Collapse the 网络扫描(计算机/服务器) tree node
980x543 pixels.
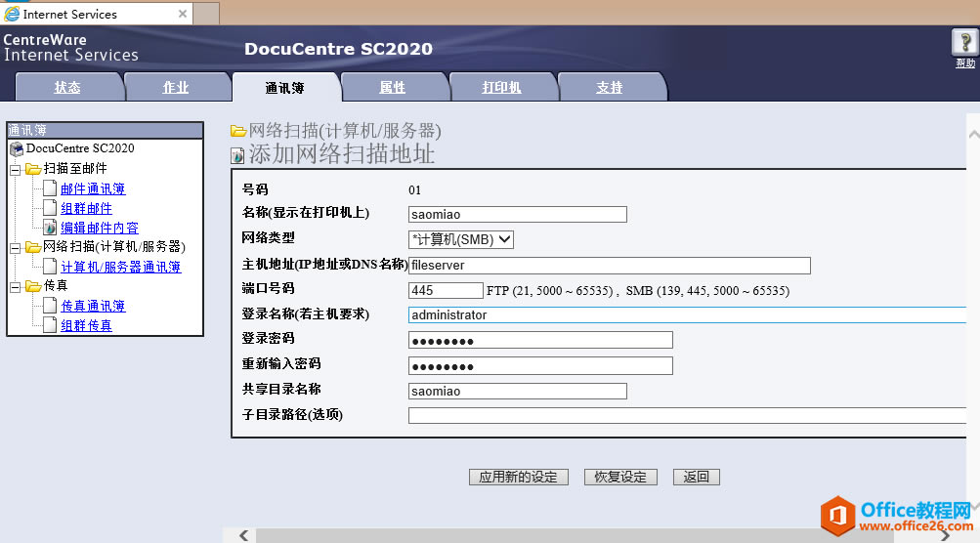coord(16,248)
